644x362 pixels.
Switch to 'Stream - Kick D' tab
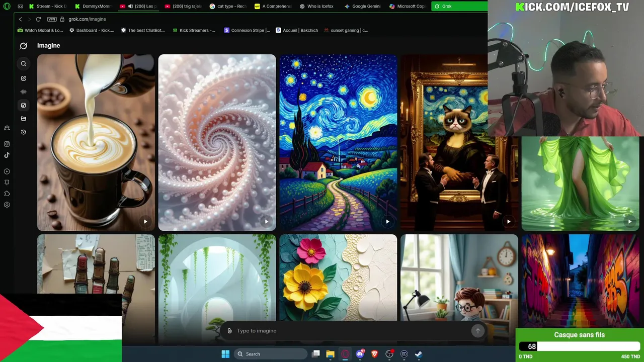point(48,6)
